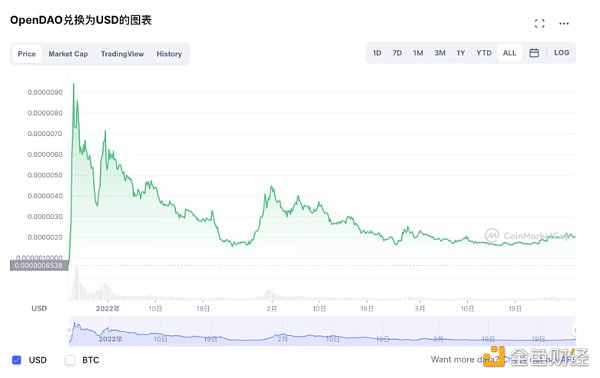Screen dimensions: 600x378
Task: Choose the 3M time range
Action: [x=440, y=53]
